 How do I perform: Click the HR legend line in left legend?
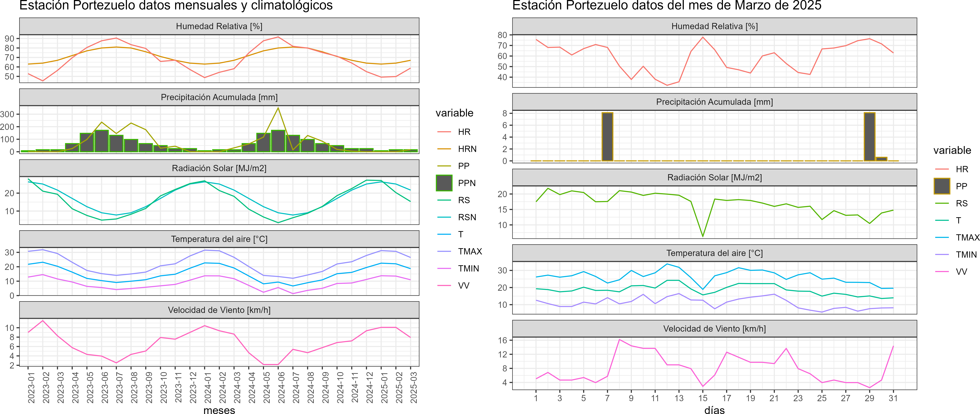point(444,132)
